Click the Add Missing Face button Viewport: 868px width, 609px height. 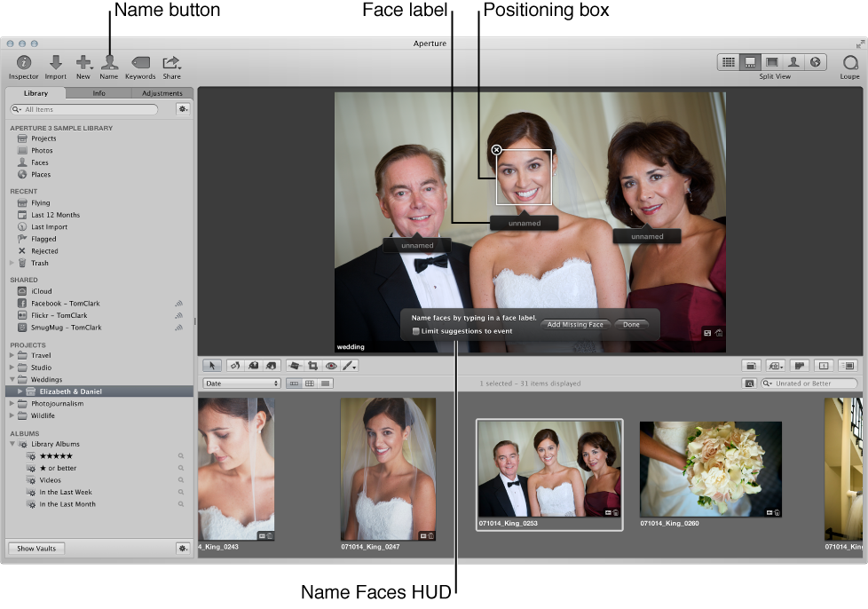[575, 325]
